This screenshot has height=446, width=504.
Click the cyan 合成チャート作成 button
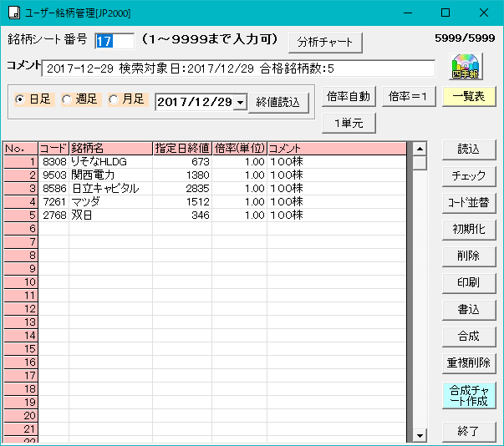(469, 396)
